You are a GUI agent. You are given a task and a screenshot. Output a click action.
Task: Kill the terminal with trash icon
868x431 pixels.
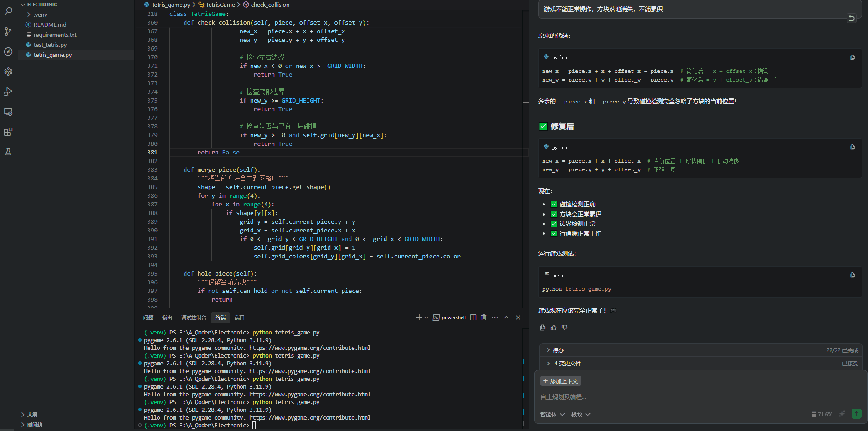pos(484,318)
